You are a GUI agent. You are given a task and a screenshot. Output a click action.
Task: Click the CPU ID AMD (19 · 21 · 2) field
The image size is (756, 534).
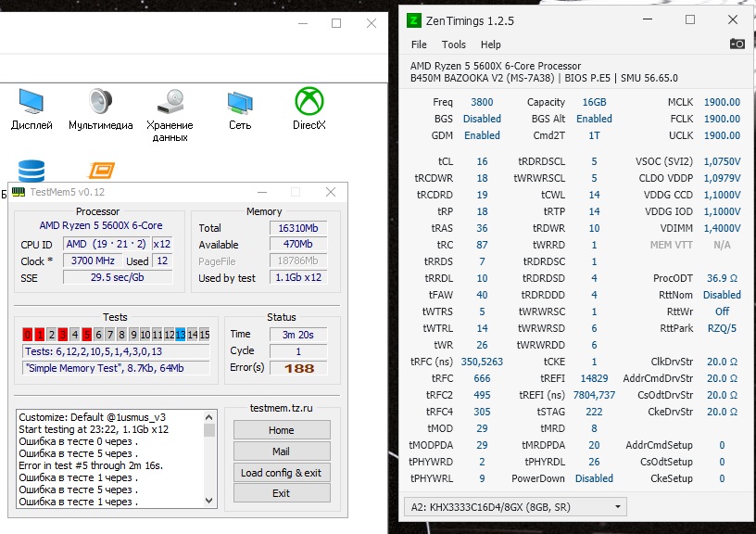point(106,244)
